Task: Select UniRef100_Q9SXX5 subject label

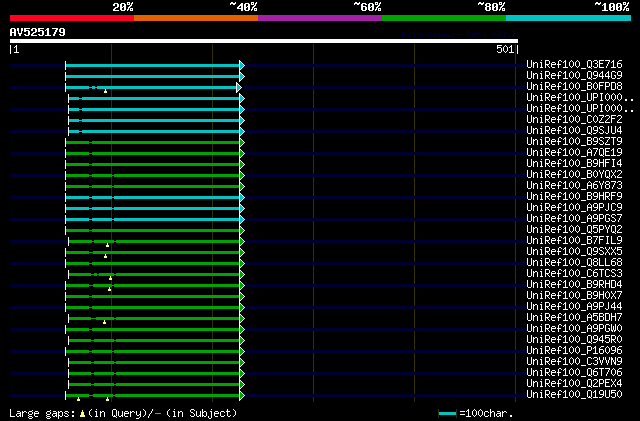Action: click(x=574, y=252)
